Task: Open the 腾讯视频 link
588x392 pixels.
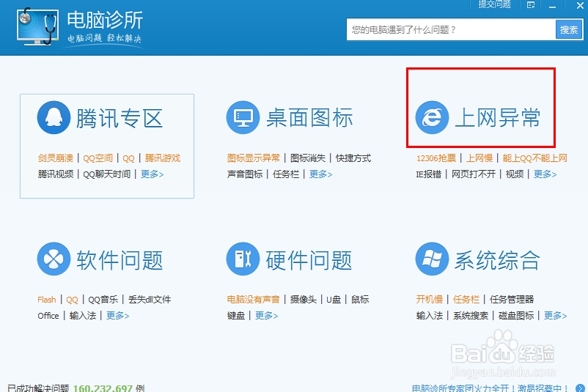Action: coord(56,174)
